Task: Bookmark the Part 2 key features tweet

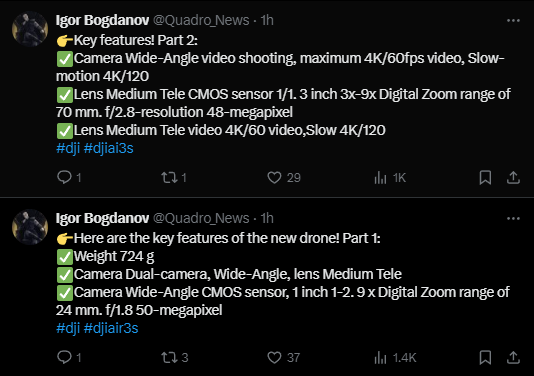Action: coord(485,177)
